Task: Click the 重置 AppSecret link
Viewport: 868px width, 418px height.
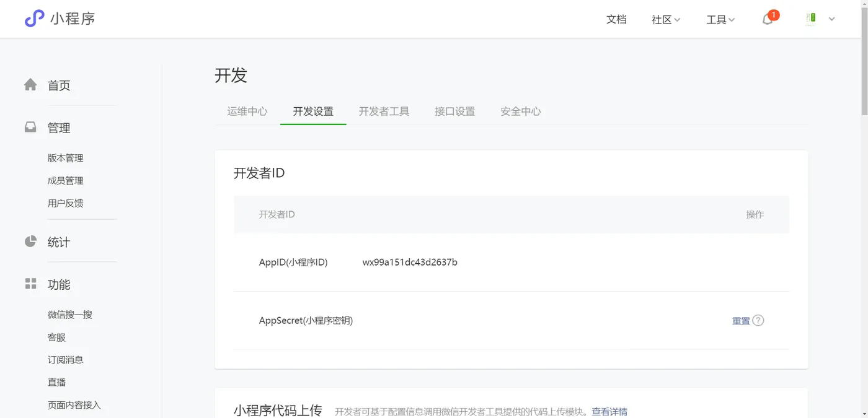Action: point(741,321)
